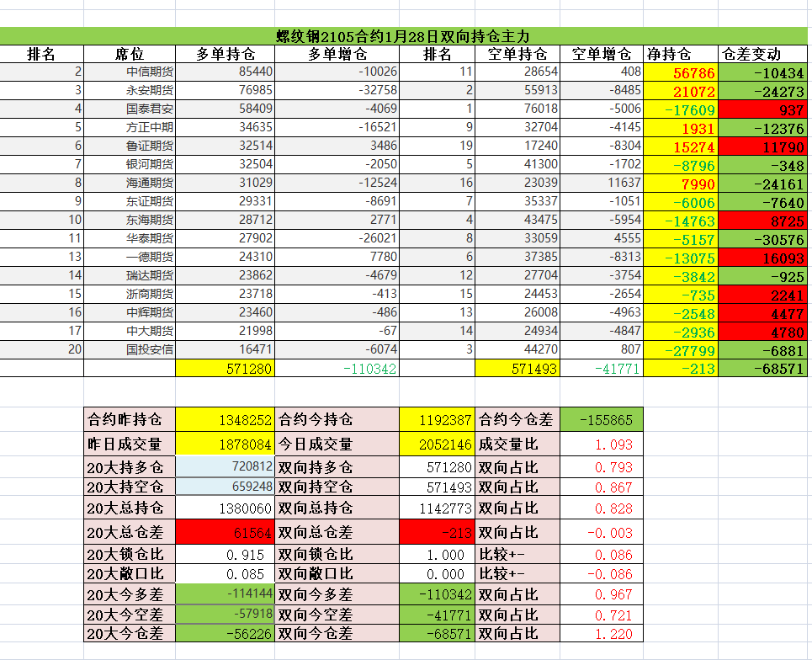Select the 合约昨持仓 label cell
Viewport: 812px width, 660px height.
pos(130,419)
